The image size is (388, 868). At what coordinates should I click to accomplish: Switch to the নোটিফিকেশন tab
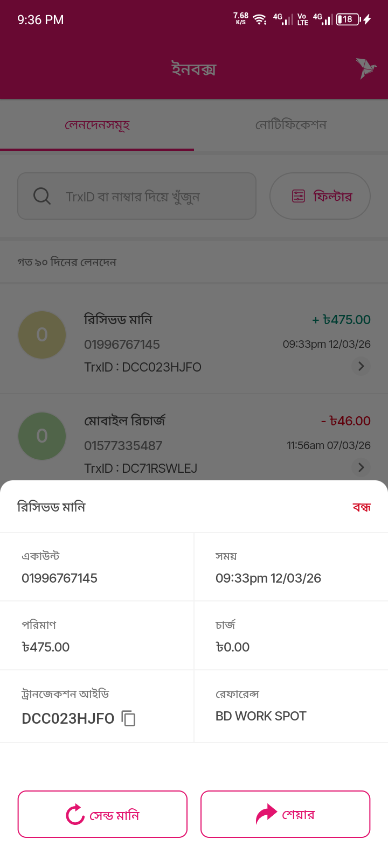pyautogui.click(x=291, y=125)
